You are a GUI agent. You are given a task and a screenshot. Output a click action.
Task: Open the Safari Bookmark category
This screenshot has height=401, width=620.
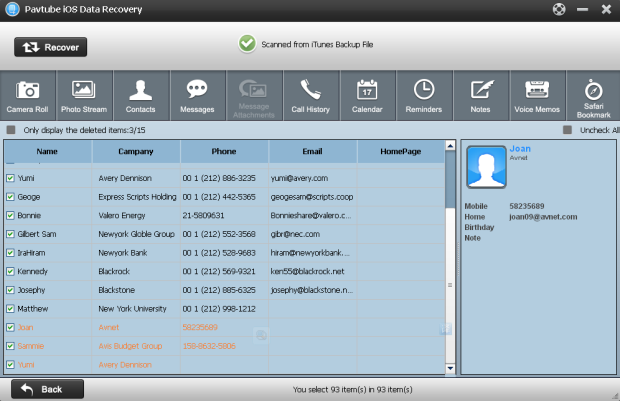tap(594, 96)
